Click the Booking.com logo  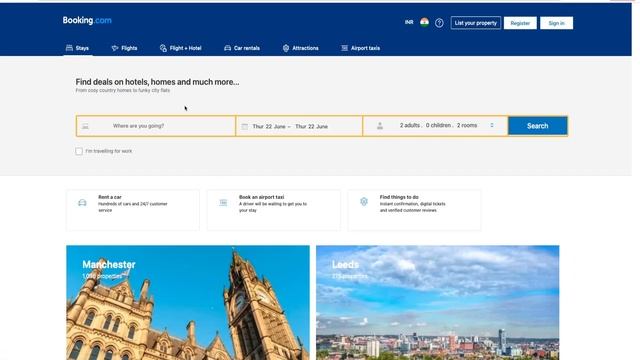coord(87,20)
